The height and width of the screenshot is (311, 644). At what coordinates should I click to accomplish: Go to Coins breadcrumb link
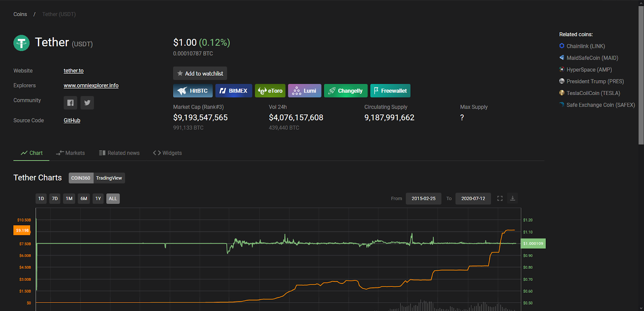[x=20, y=14]
